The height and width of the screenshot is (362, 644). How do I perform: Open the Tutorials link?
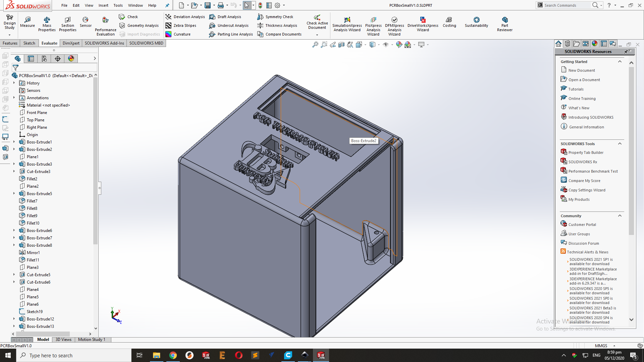pyautogui.click(x=576, y=89)
